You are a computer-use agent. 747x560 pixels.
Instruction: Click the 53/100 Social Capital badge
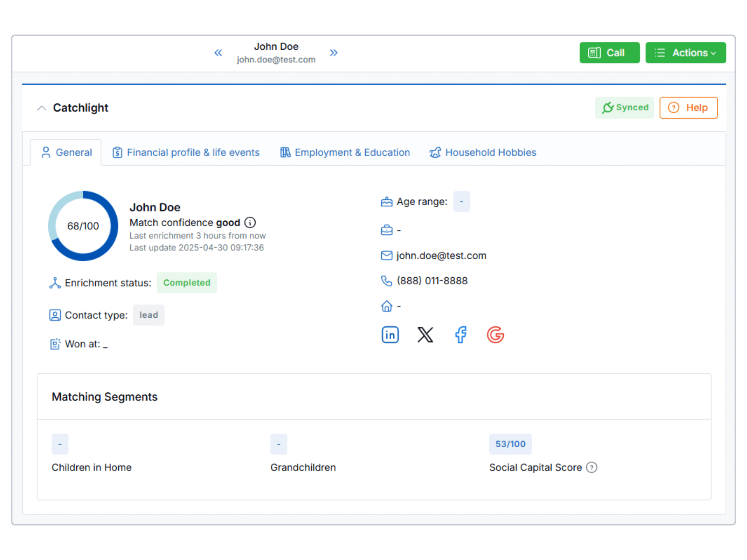[510, 444]
